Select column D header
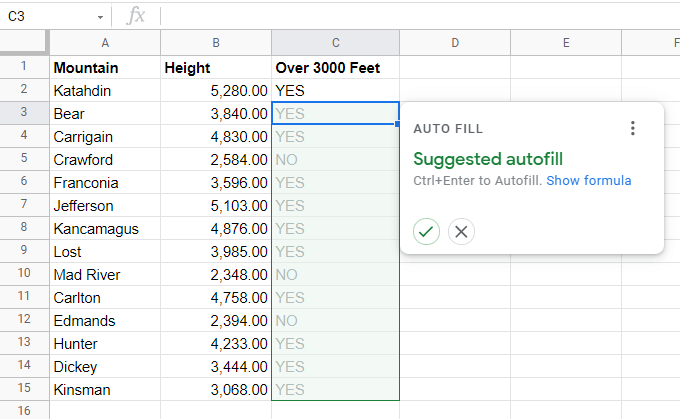Viewport: 680px width, 419px height. (454, 42)
